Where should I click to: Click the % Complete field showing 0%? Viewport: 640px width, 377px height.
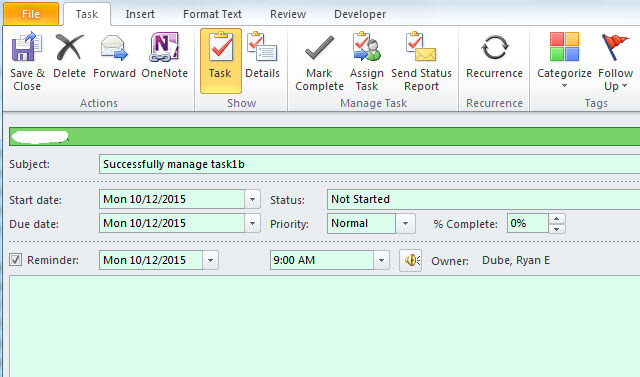pyautogui.click(x=527, y=224)
